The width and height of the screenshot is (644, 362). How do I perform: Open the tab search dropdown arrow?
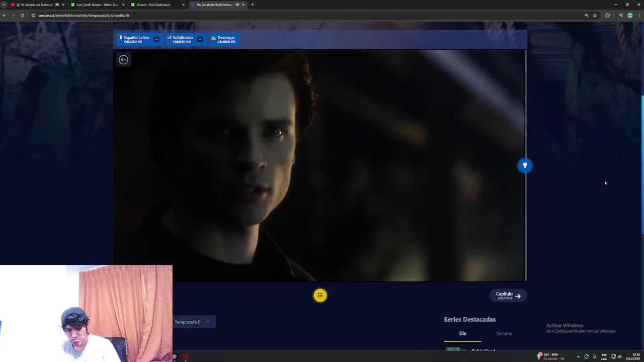click(4, 5)
